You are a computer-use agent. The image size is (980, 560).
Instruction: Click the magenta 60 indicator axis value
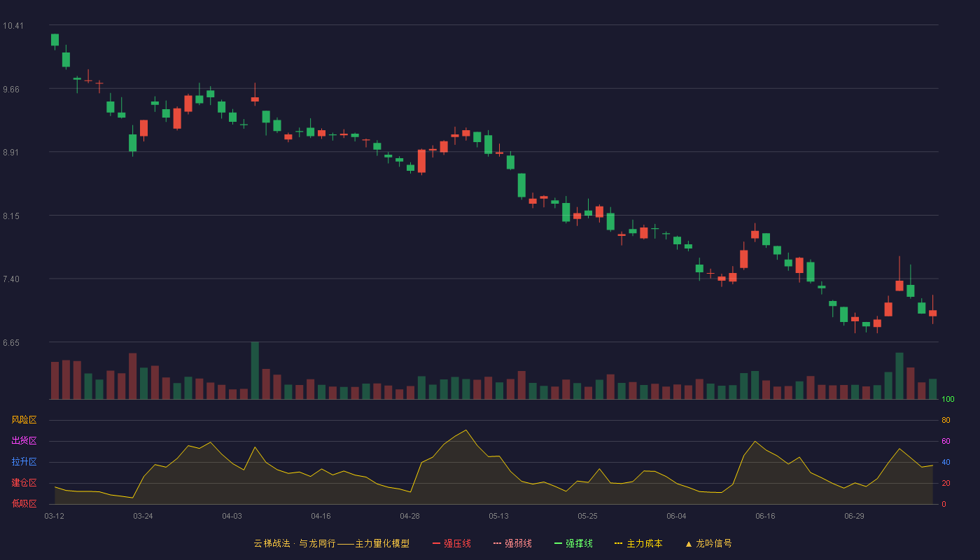pyautogui.click(x=946, y=441)
